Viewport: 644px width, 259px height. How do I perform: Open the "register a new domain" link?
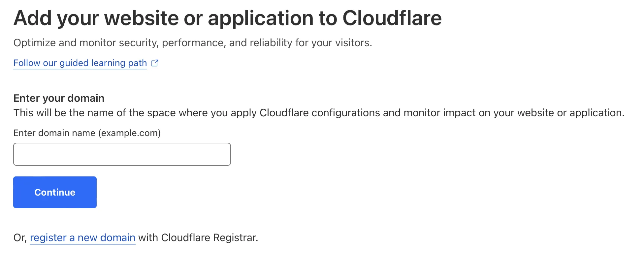[82, 238]
